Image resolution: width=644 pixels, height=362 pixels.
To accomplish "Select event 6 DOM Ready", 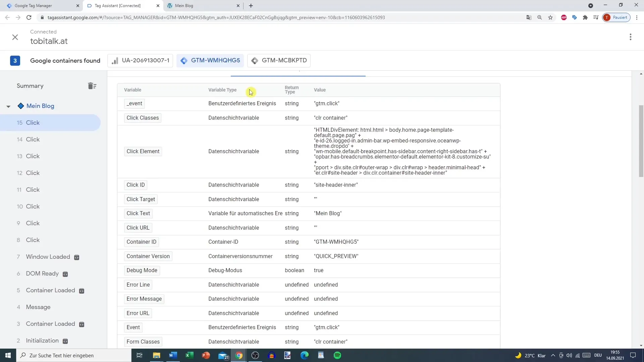I will tap(50, 274).
